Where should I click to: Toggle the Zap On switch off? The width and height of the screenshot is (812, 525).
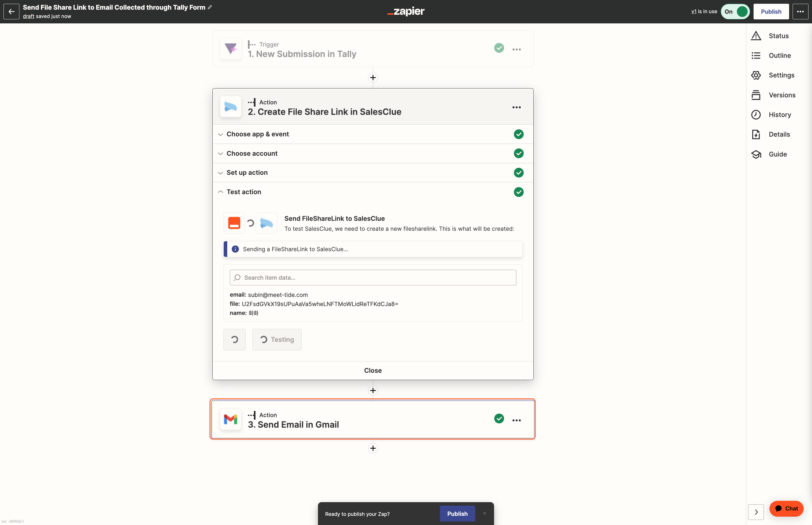pyautogui.click(x=735, y=12)
